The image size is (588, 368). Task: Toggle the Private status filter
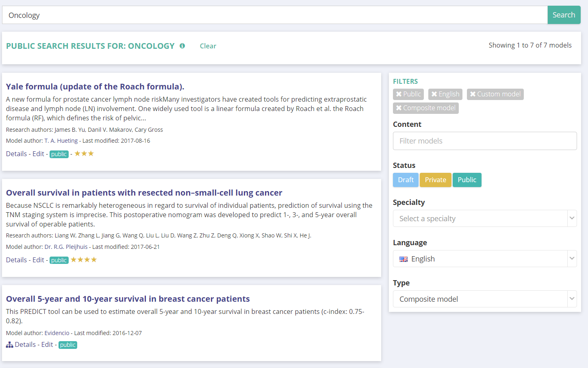pos(435,180)
